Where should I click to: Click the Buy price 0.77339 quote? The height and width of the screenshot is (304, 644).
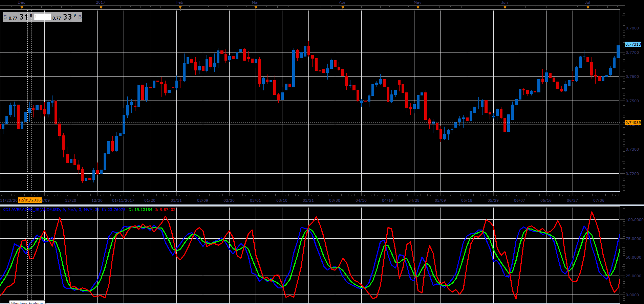[x=64, y=17]
